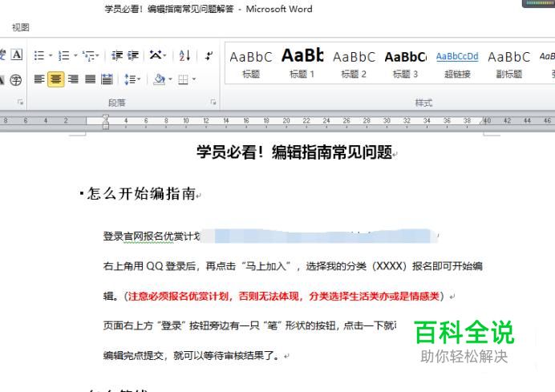The height and width of the screenshot is (392, 555).
Task: Apply the 标题 3 style
Action: (405, 65)
